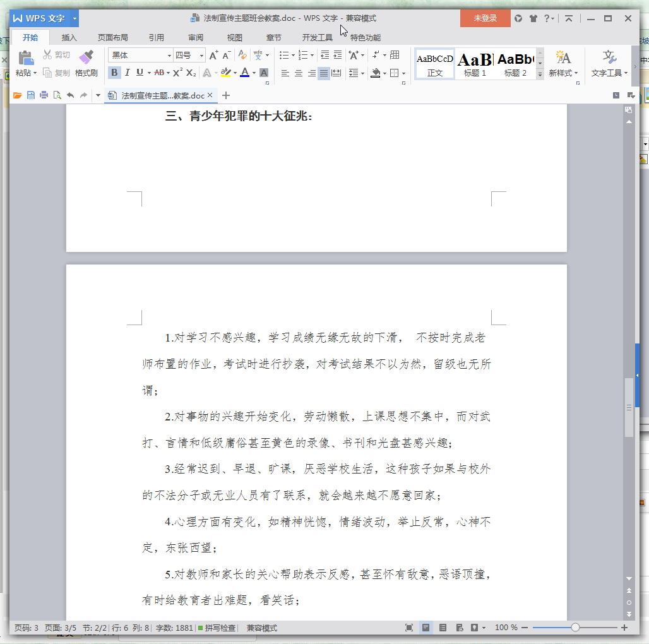Toggle justified alignment
The image size is (649, 644).
pyautogui.click(x=324, y=73)
